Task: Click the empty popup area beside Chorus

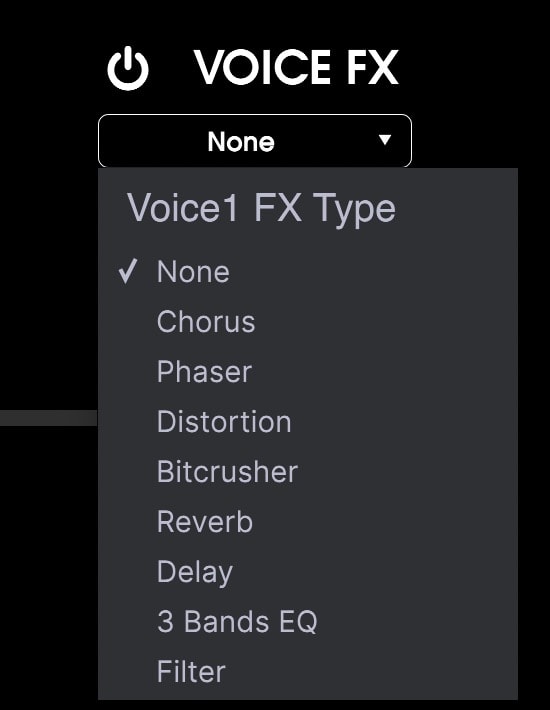Action: click(385, 321)
